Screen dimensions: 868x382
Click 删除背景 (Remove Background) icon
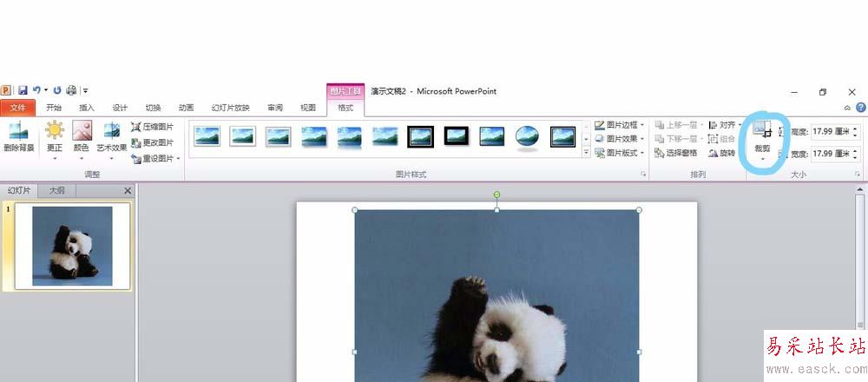(19, 137)
